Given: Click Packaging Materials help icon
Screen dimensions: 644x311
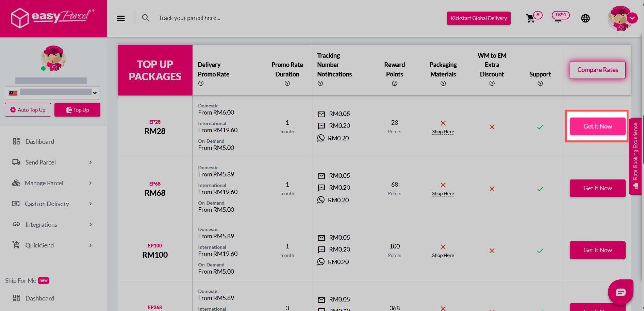Looking at the screenshot, I should tap(443, 83).
